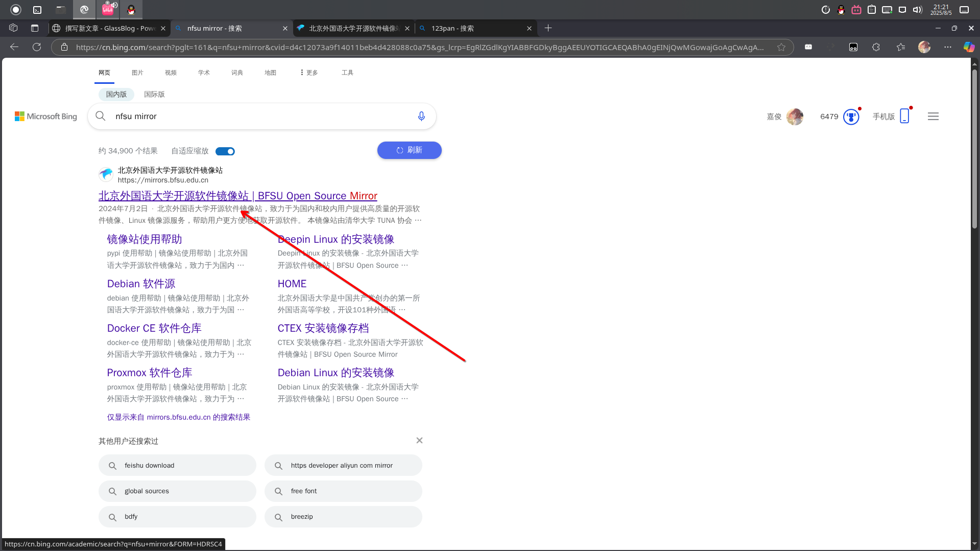The width and height of the screenshot is (980, 551).
Task: Click the magnifier search icon in Bing box
Action: [x=101, y=117]
